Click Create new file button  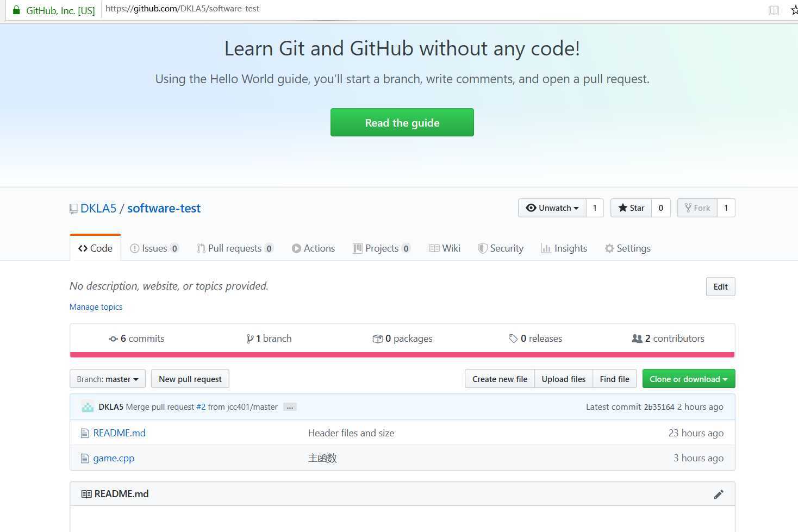tap(500, 379)
